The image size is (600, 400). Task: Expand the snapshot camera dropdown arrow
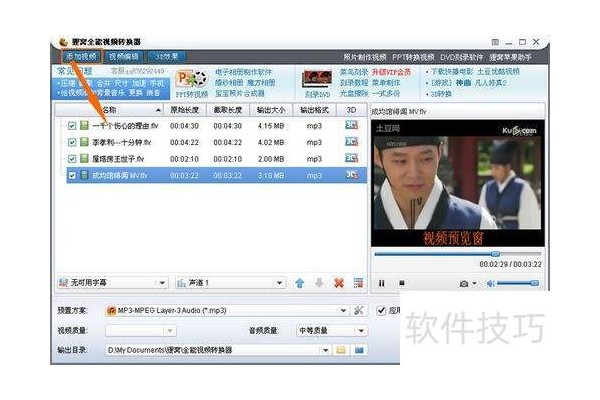(x=474, y=284)
